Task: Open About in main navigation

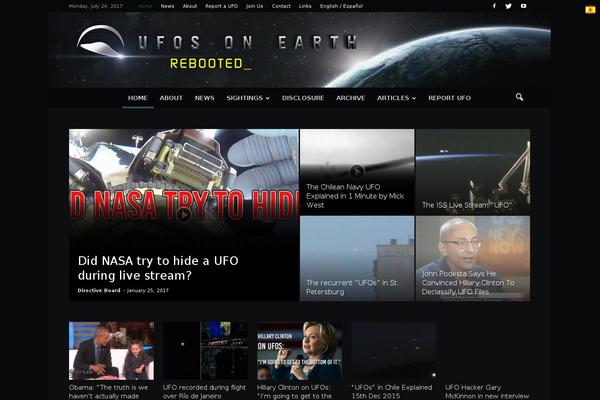Action: click(x=171, y=98)
